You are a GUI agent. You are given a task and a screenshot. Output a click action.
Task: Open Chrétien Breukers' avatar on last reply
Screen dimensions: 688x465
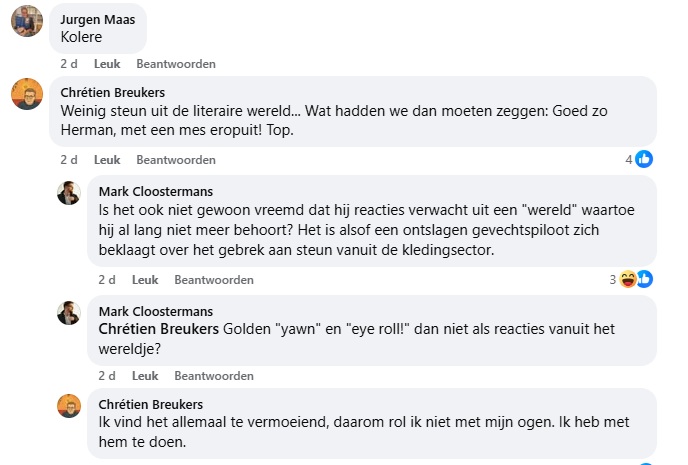tap(69, 405)
